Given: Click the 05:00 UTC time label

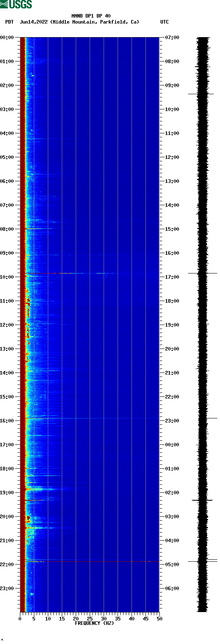Looking at the screenshot, I should [x=172, y=565].
